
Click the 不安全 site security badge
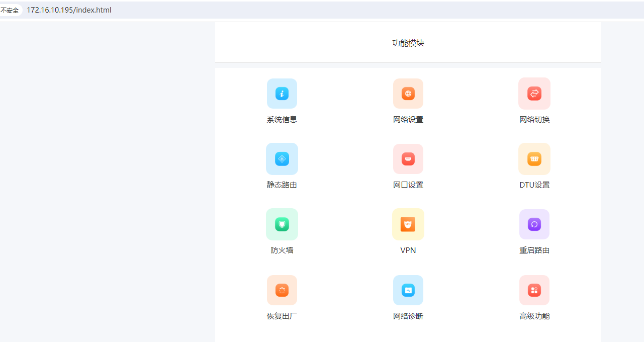coord(10,10)
